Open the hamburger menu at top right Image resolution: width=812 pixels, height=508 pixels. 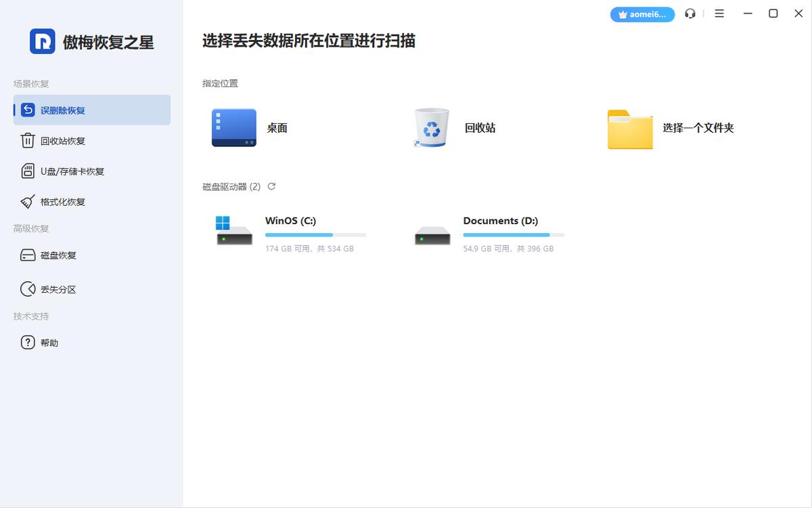(719, 13)
